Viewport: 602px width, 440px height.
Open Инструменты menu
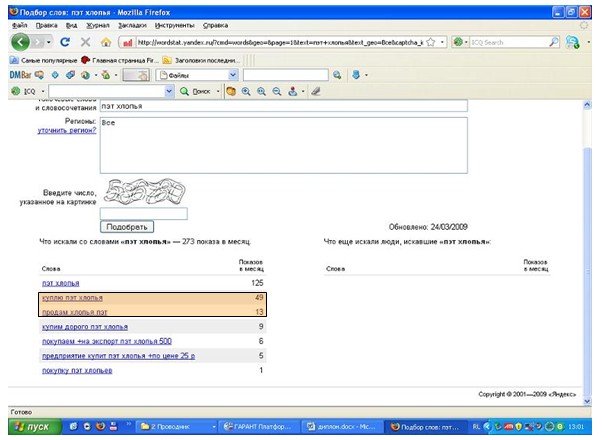[x=175, y=25]
